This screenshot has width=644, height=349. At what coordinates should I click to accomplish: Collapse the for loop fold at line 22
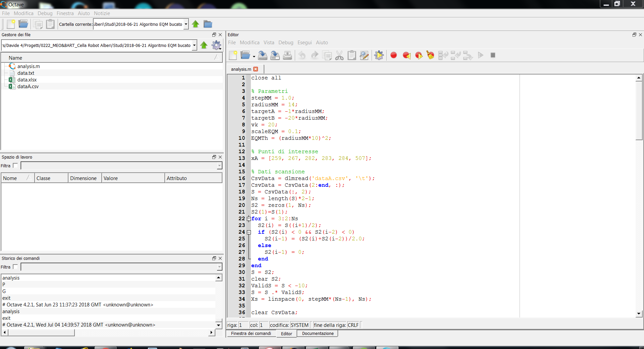249,219
